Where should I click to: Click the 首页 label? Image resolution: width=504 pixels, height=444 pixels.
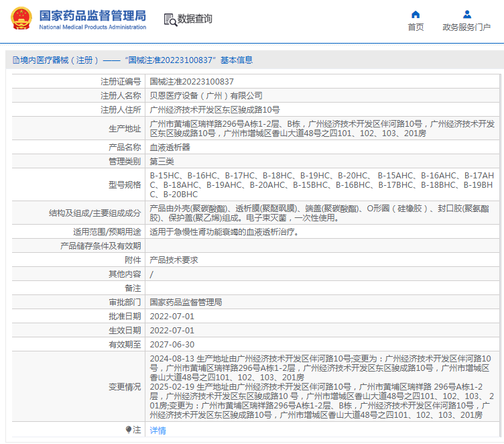(x=416, y=27)
